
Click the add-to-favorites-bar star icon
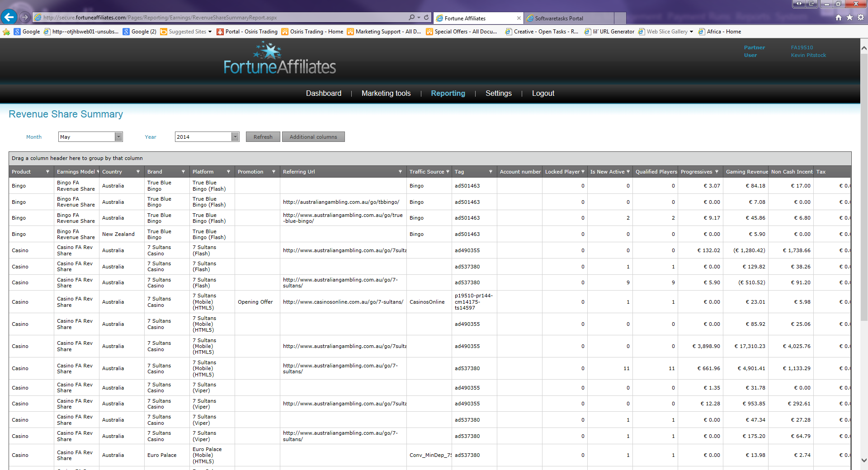(x=6, y=32)
